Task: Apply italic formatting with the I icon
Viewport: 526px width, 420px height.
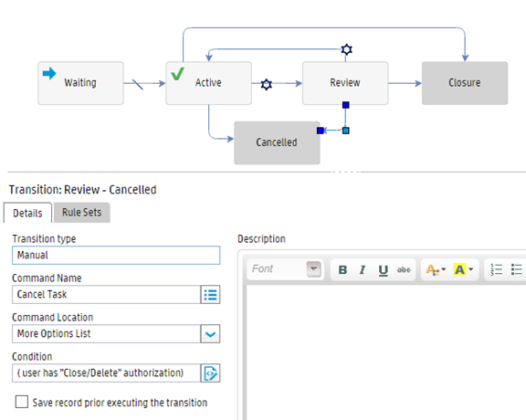Action: (x=363, y=269)
